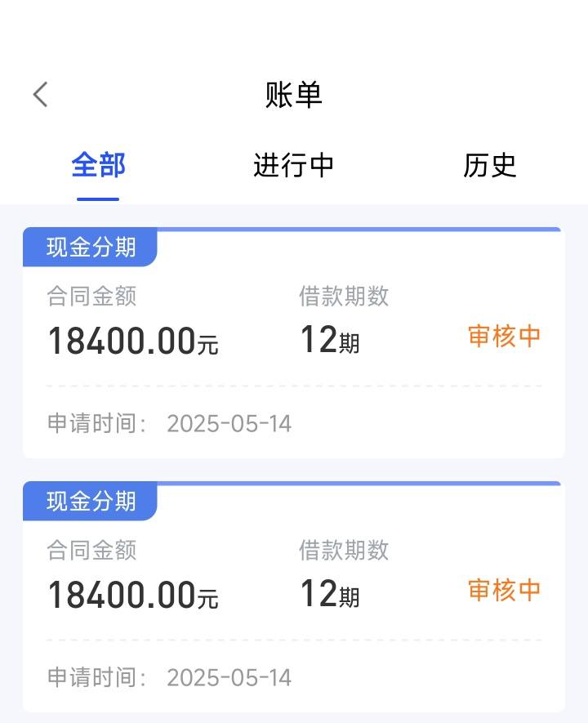Tap first card's 申请时间 2025-05-14 row

click(x=169, y=423)
